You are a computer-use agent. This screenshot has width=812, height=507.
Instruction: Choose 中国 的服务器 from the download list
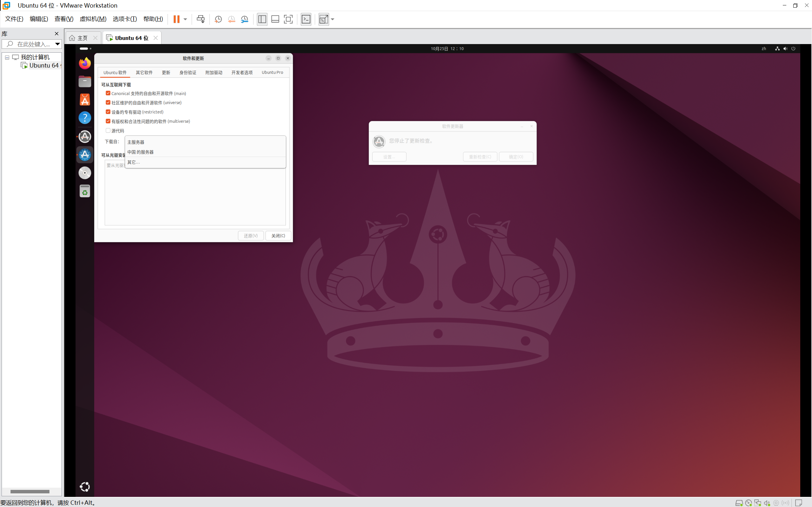click(205, 152)
